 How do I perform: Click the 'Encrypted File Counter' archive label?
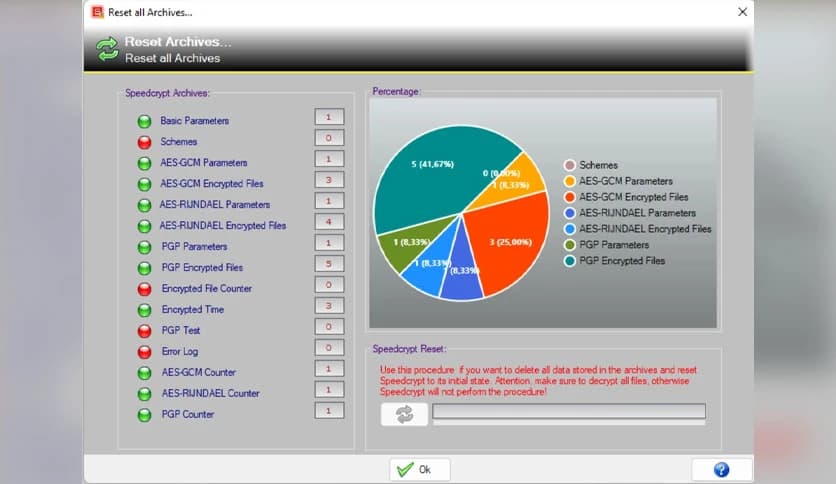tap(207, 288)
